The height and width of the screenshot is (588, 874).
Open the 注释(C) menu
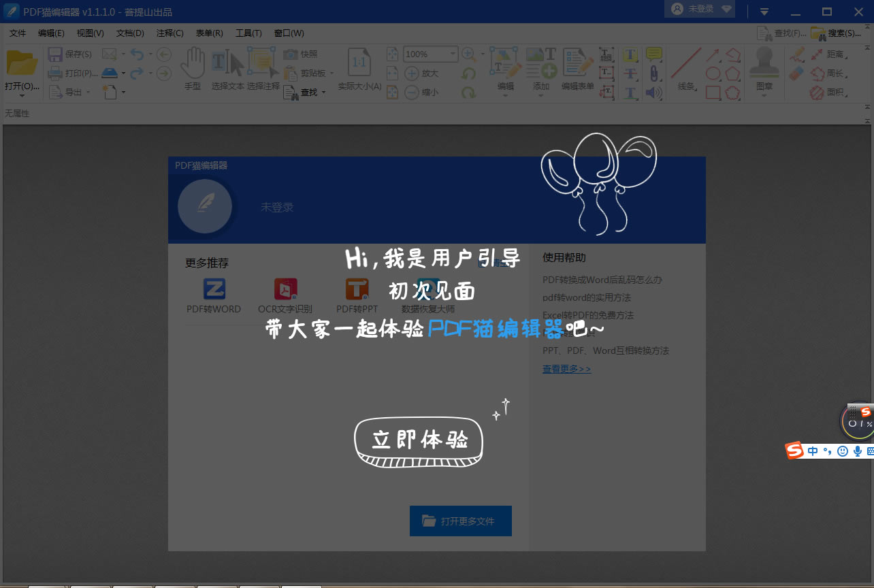170,33
